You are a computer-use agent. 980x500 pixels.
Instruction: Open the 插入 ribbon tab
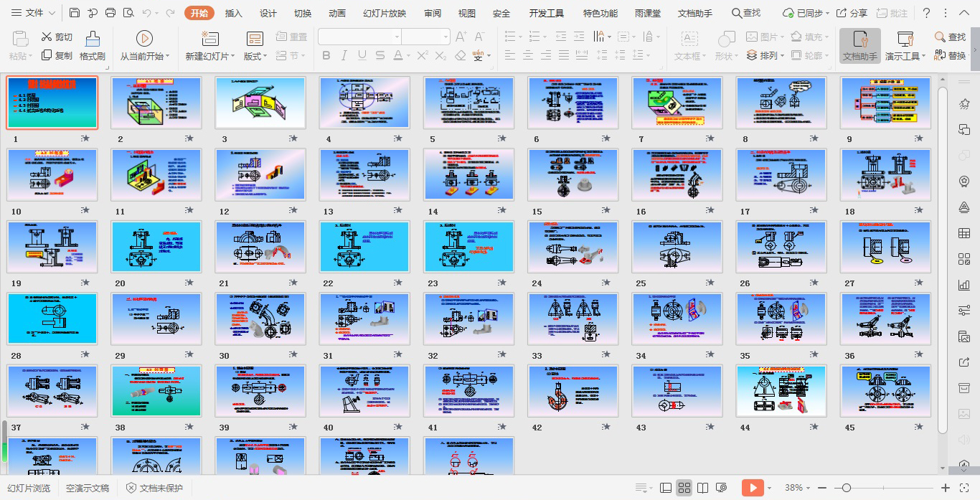coord(233,13)
